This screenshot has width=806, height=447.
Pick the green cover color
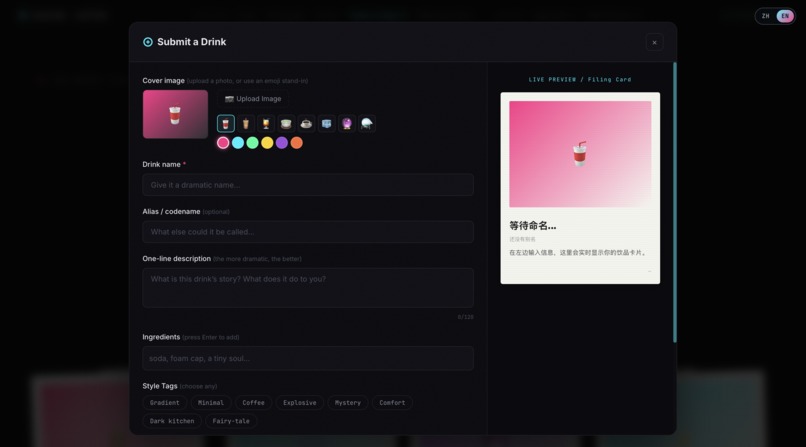[252, 143]
